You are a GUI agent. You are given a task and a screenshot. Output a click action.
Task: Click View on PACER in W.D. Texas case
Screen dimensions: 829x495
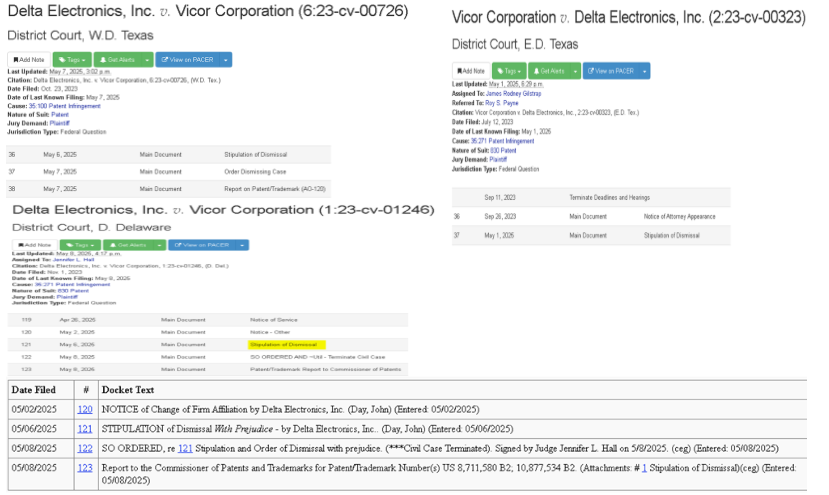(x=188, y=60)
